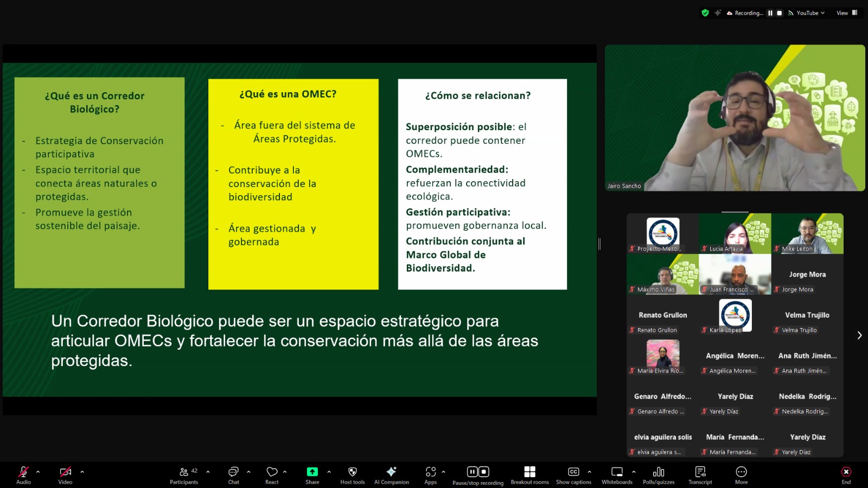Click the live stream signal icon
868x488 pixels.
pyautogui.click(x=791, y=13)
